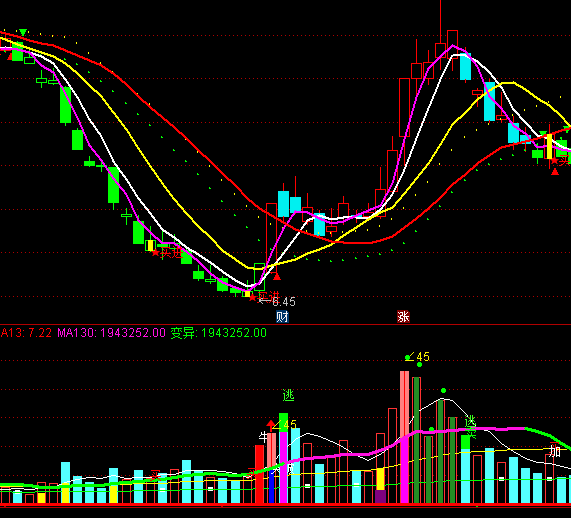Screen dimensions: 571x518
Task: Click the blue 财 icon below chart
Action: pyautogui.click(x=282, y=317)
